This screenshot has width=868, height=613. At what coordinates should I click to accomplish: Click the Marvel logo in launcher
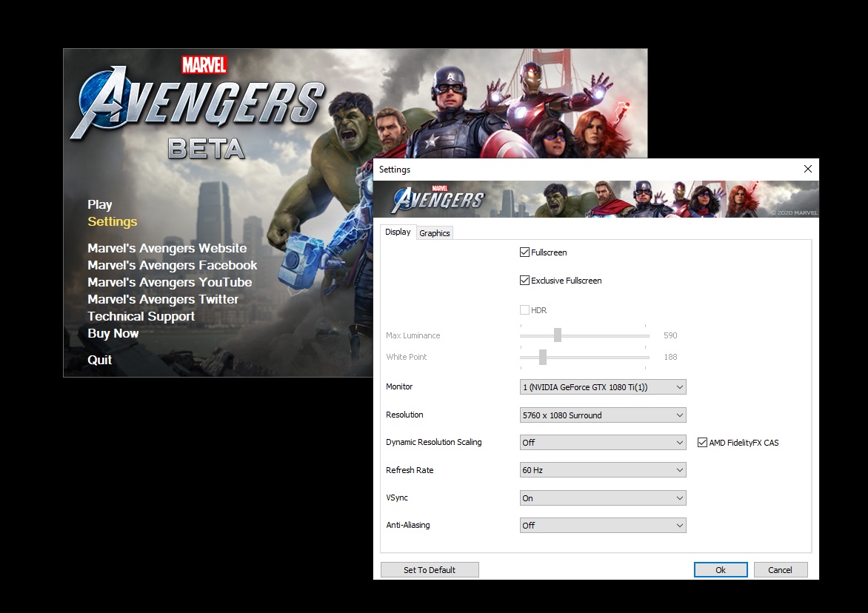(204, 65)
